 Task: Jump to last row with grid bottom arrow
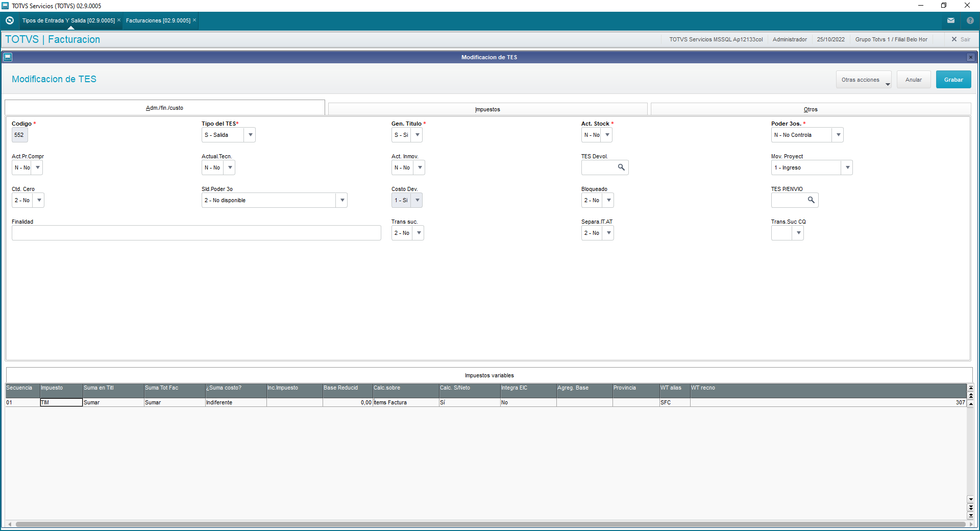[971, 515]
